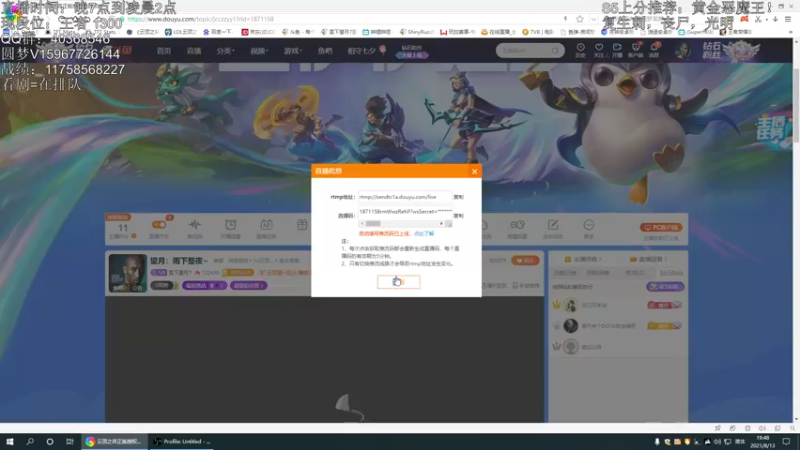
Task: Open the ShinyRuo bookmark
Action: [x=416, y=32]
